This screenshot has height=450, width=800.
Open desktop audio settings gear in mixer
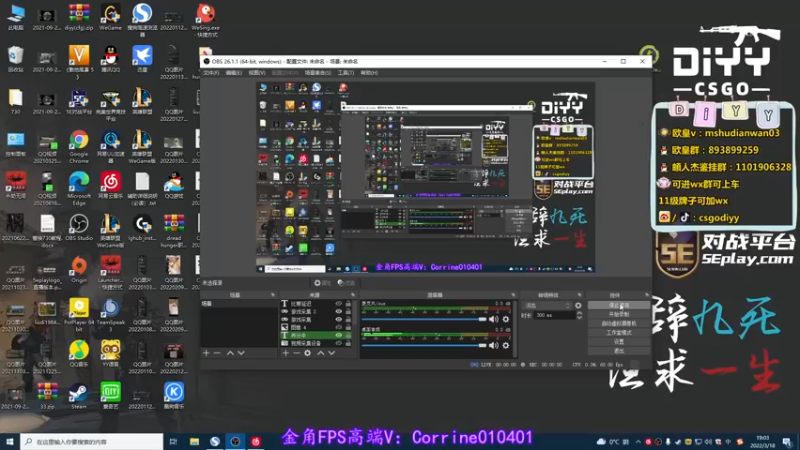[506, 345]
